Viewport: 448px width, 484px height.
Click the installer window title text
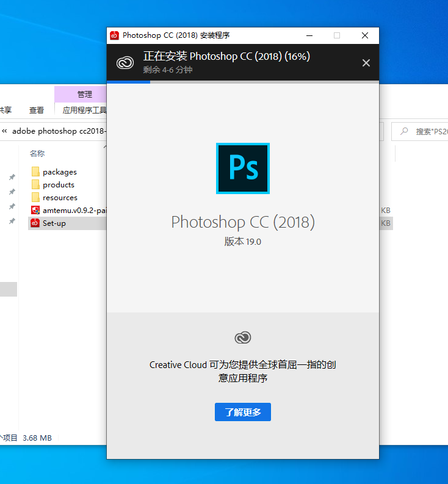[176, 35]
